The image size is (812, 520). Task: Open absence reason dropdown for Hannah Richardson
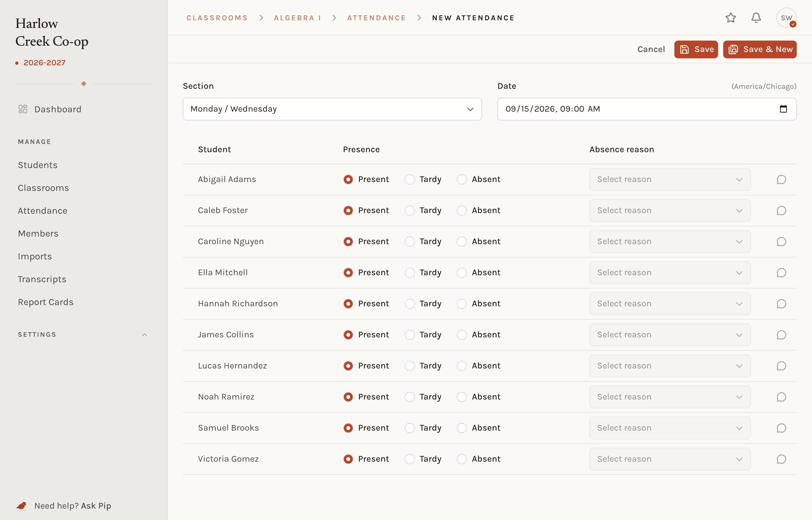point(670,303)
